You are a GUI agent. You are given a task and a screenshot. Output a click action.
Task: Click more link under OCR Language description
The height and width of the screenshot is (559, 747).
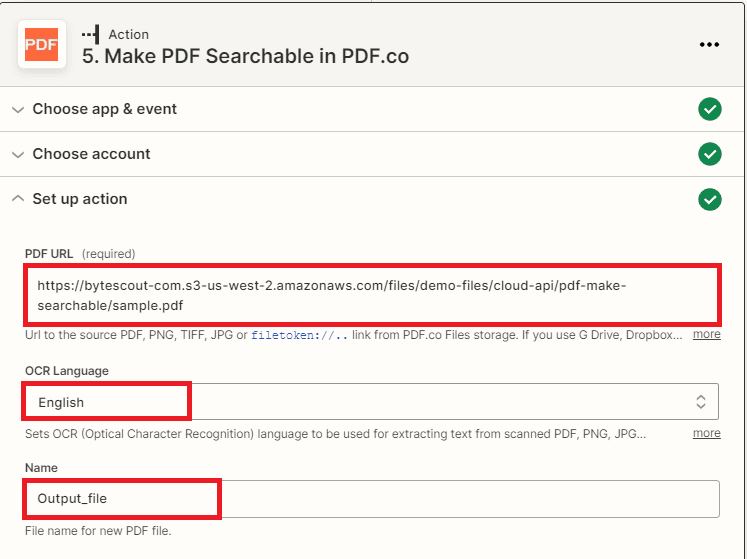(x=706, y=433)
